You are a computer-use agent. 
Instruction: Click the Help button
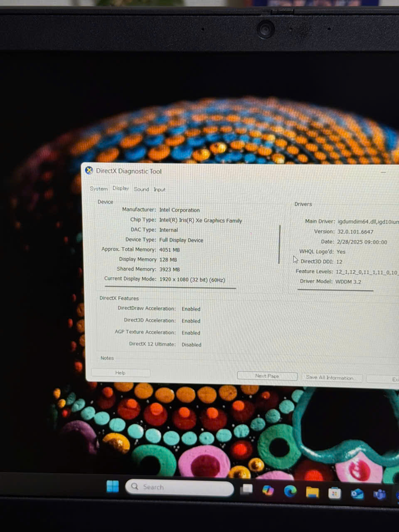click(x=121, y=373)
